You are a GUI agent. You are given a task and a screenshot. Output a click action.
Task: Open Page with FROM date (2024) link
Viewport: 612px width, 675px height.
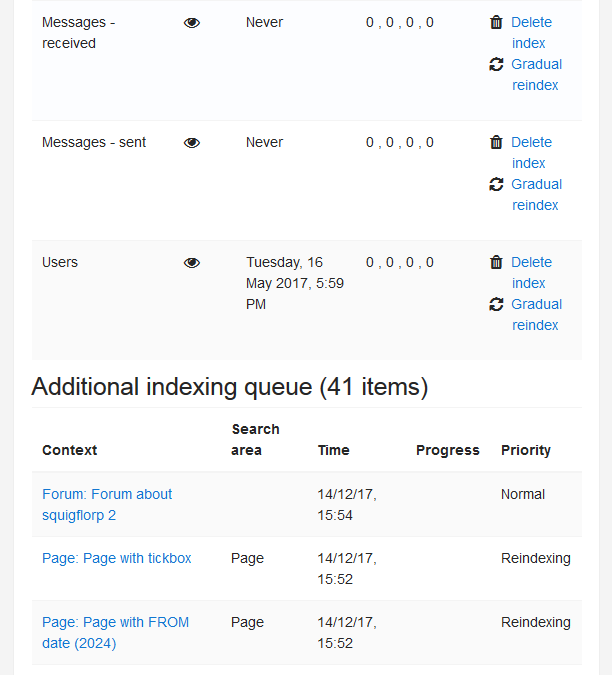tap(115, 633)
